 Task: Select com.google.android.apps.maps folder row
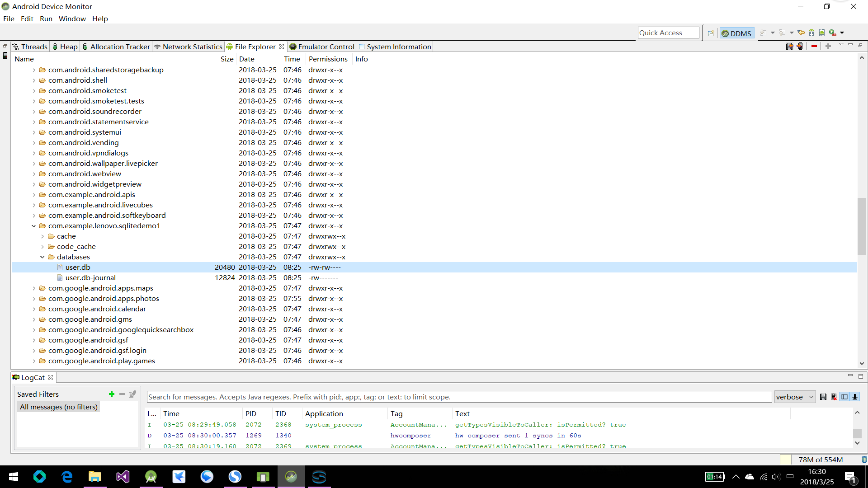pyautogui.click(x=434, y=288)
